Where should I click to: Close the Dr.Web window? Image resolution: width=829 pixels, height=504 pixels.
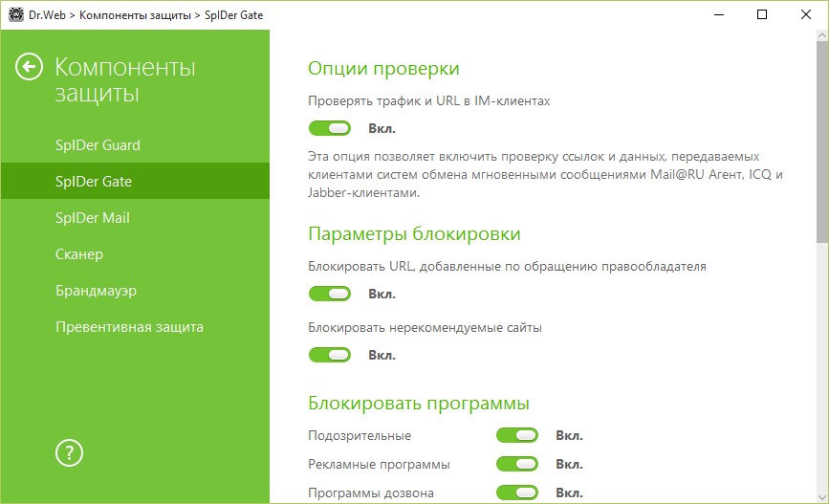[x=806, y=14]
